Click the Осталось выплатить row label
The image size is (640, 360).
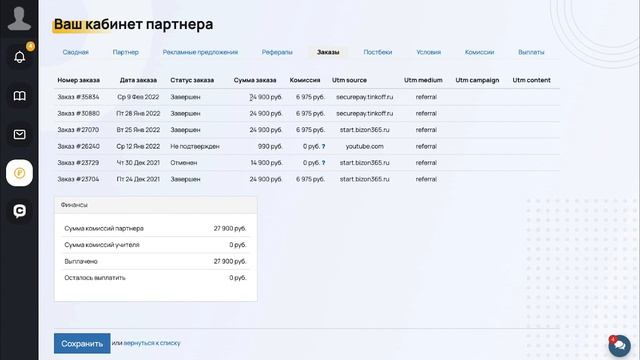pos(95,278)
